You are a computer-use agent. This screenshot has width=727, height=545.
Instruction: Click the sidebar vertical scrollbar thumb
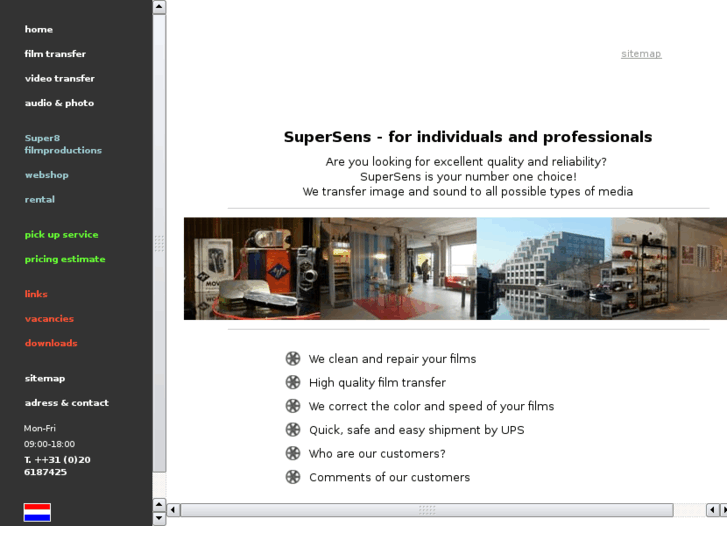pos(159,243)
